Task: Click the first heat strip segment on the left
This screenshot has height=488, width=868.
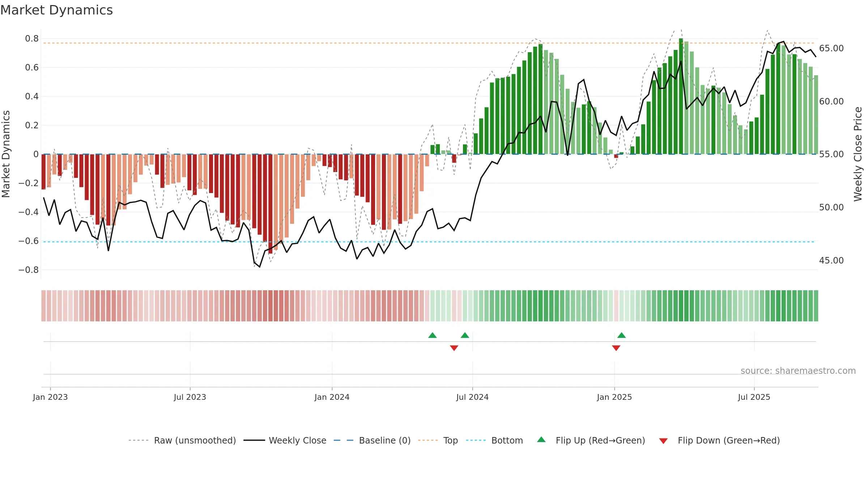Action: point(43,306)
